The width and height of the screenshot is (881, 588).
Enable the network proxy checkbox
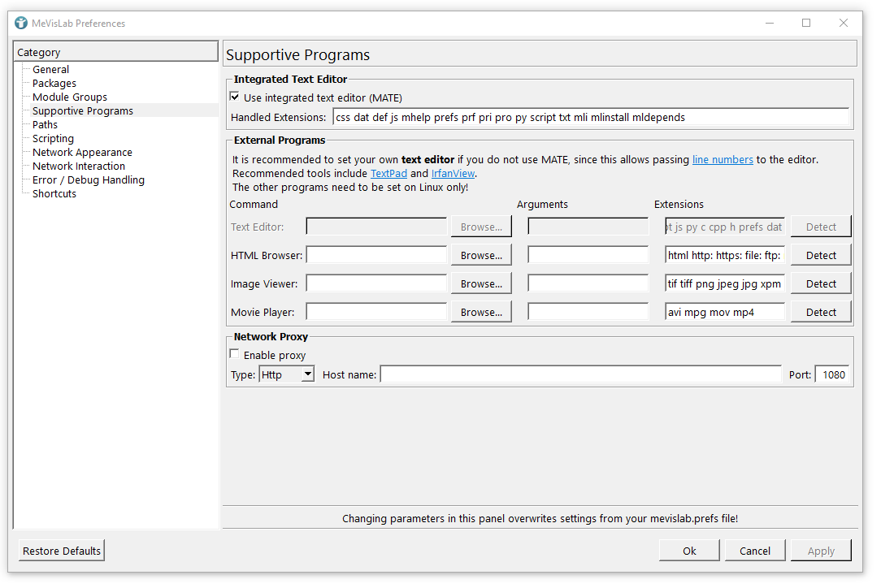pos(235,355)
